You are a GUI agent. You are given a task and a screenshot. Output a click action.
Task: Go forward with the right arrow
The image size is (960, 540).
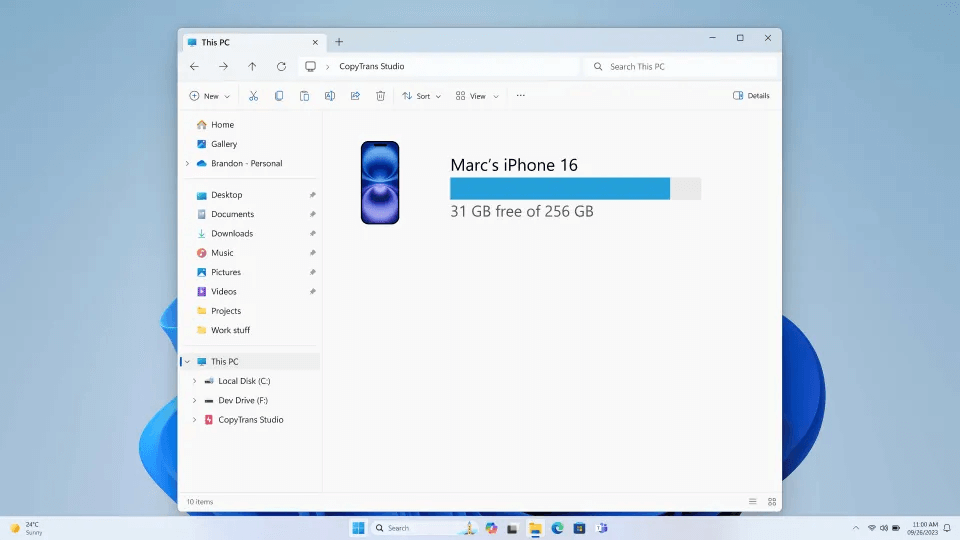[x=223, y=66]
